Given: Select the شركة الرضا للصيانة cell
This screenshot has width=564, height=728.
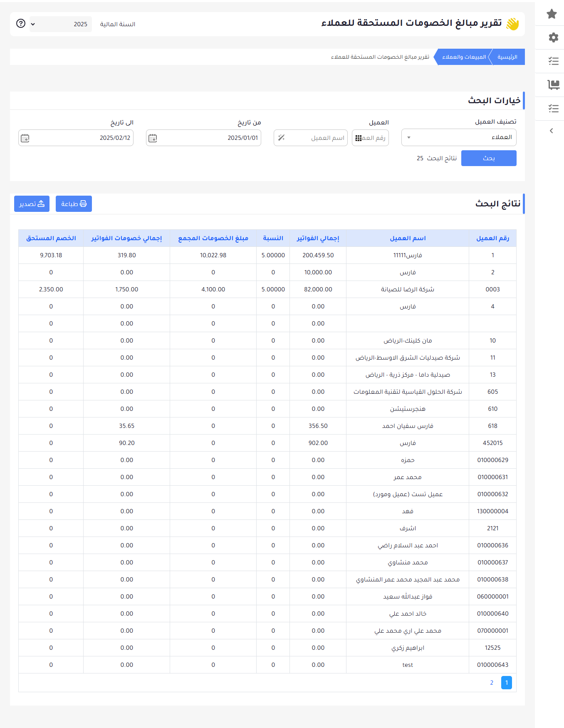Looking at the screenshot, I should coord(408,289).
